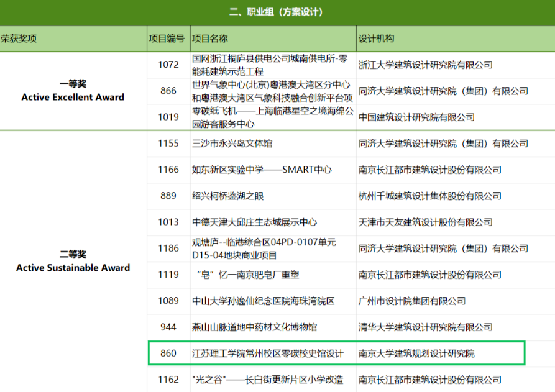Viewport: 555px width, 392px height.
Task: Select project name '"光之谷"——长白街更新片区小学改造'
Action: click(x=269, y=380)
